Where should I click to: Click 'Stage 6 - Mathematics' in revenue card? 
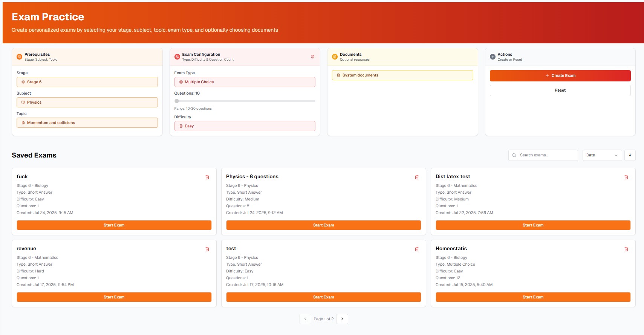[37, 258]
